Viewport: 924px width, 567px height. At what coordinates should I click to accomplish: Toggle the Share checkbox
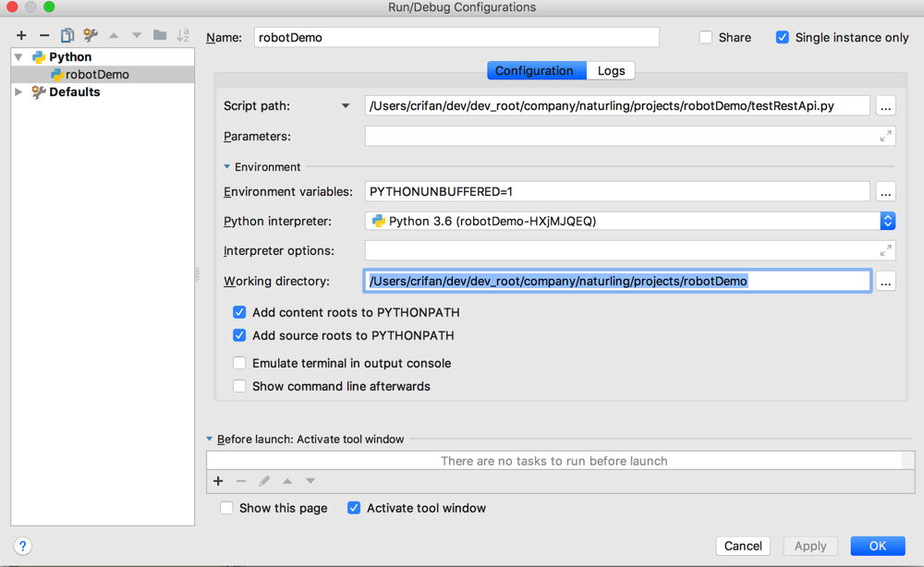click(706, 38)
